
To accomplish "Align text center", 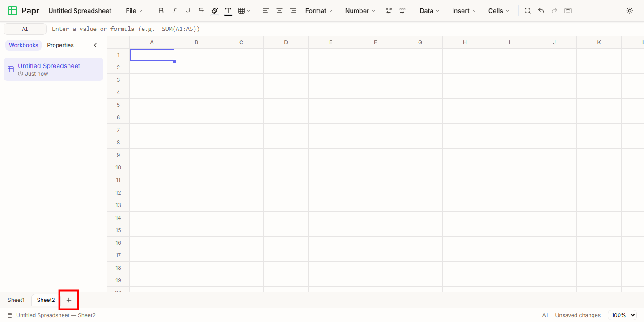I will (x=280, y=11).
